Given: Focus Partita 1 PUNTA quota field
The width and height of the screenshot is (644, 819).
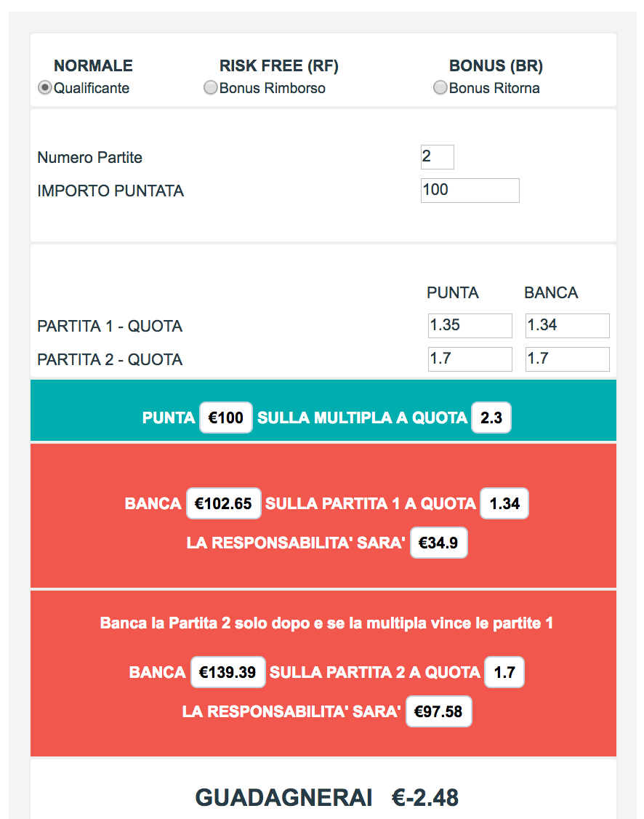Looking at the screenshot, I should pos(470,326).
